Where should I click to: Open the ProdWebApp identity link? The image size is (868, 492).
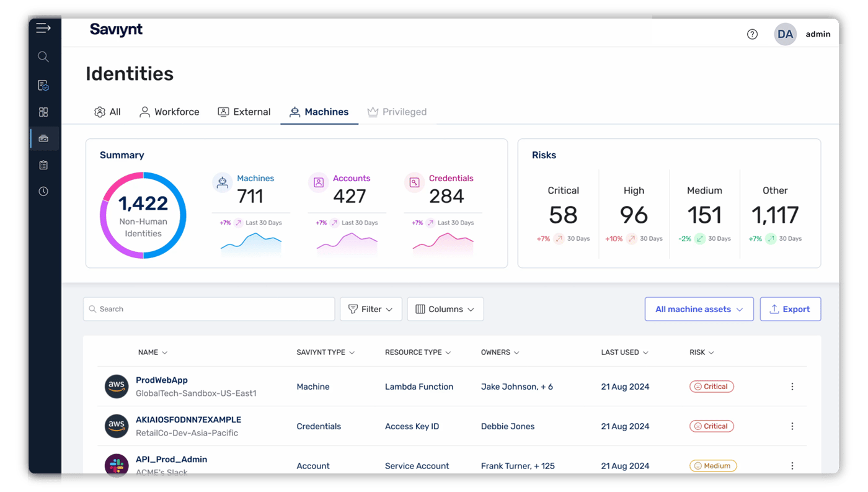(x=162, y=380)
